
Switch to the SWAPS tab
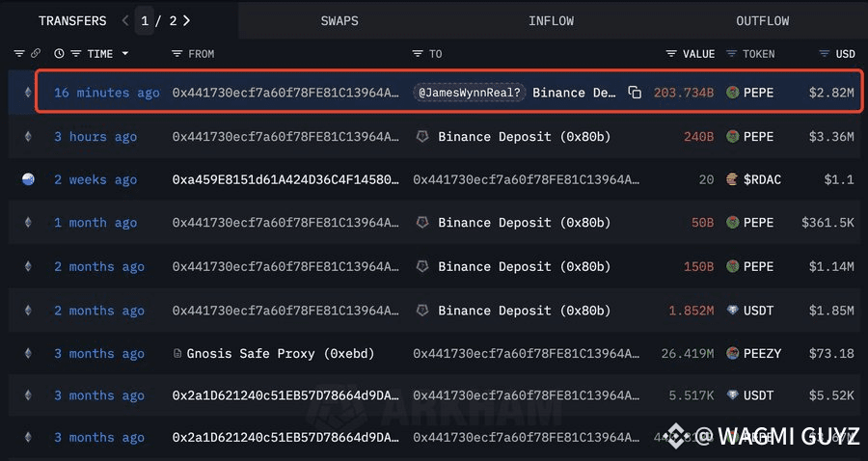[x=339, y=21]
